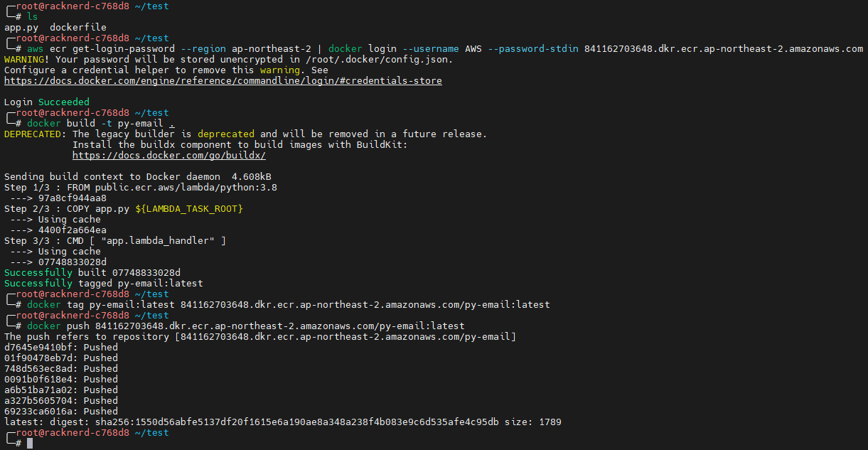Click the 'Login Succeeded' message
This screenshot has width=868, height=450.
(x=47, y=102)
